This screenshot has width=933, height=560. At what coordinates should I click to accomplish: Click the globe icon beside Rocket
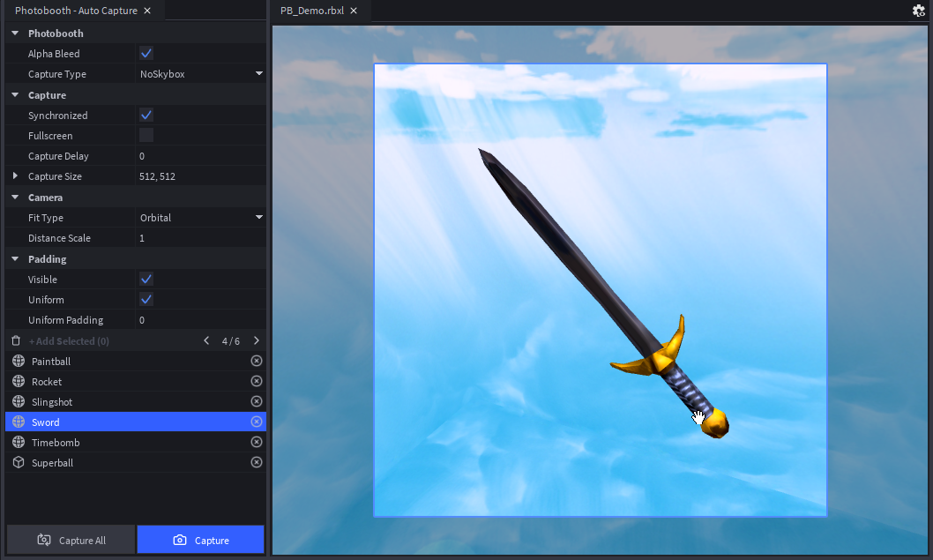[19, 382]
